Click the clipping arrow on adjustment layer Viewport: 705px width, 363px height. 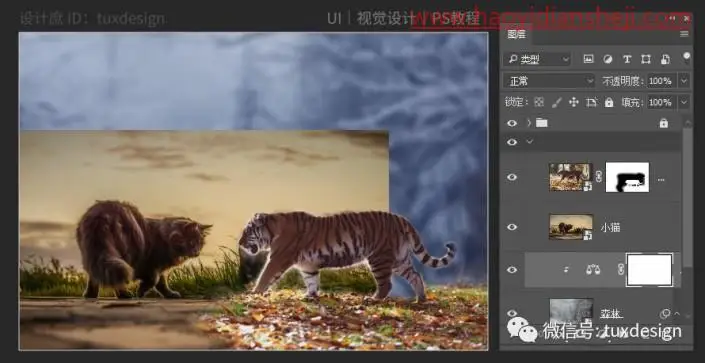[x=566, y=269]
